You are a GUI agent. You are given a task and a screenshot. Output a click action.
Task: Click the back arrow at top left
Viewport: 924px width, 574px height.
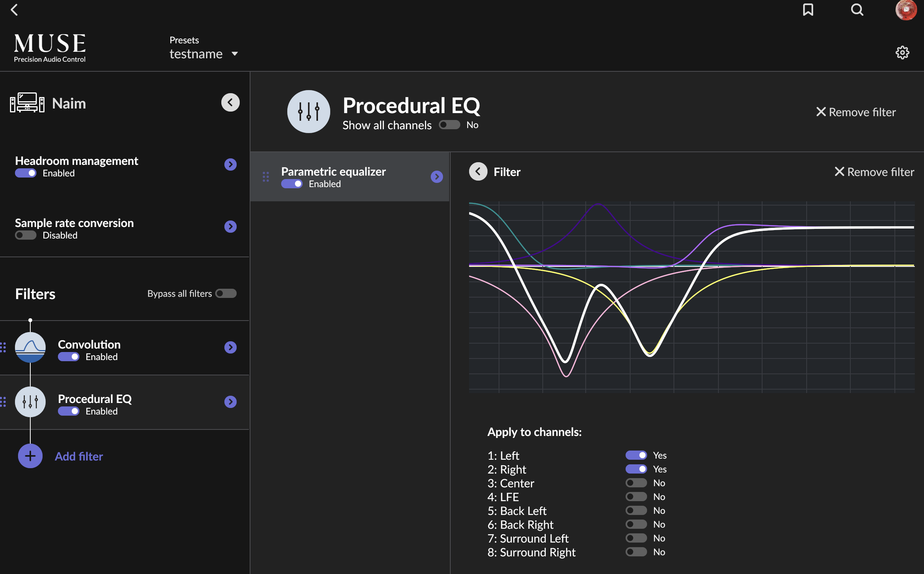point(15,10)
